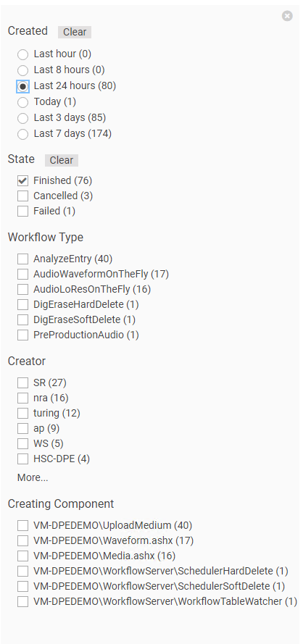Viewport: 303px width, 644px height.
Task: Select Last 7 days filter
Action: [x=23, y=134]
